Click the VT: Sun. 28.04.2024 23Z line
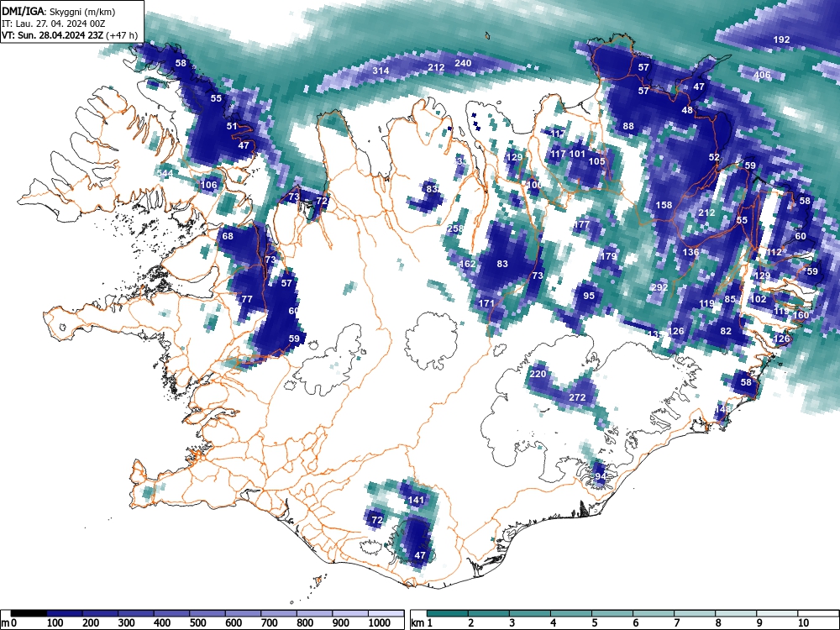 coord(70,35)
